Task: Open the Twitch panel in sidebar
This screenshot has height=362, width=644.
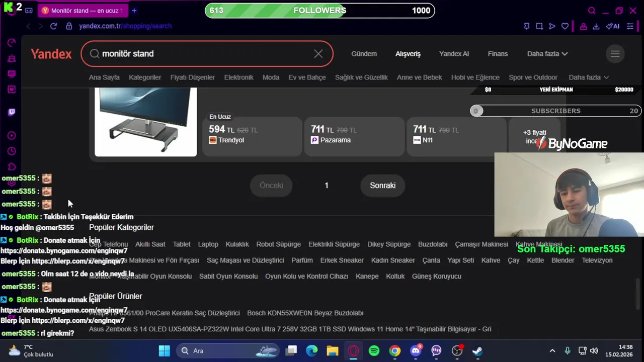Action: tap(12, 112)
